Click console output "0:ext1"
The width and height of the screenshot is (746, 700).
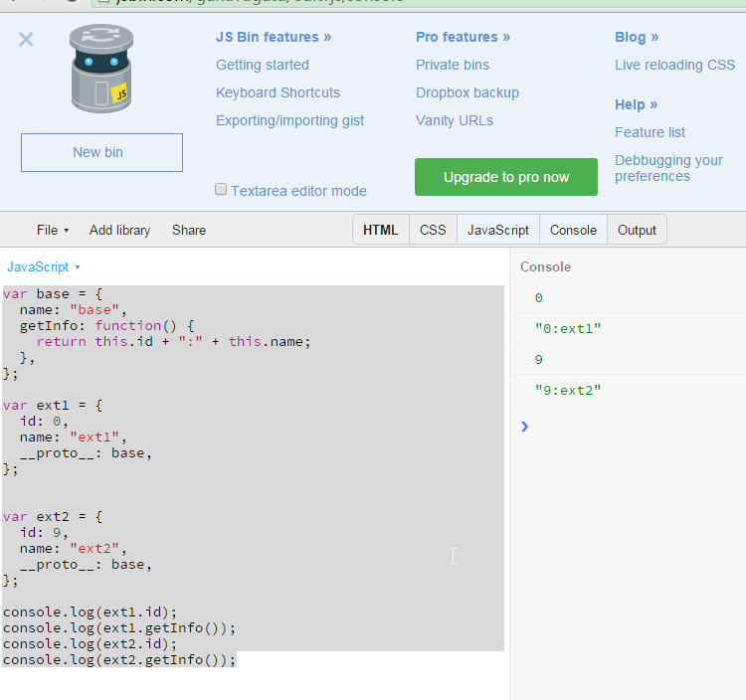coord(568,328)
